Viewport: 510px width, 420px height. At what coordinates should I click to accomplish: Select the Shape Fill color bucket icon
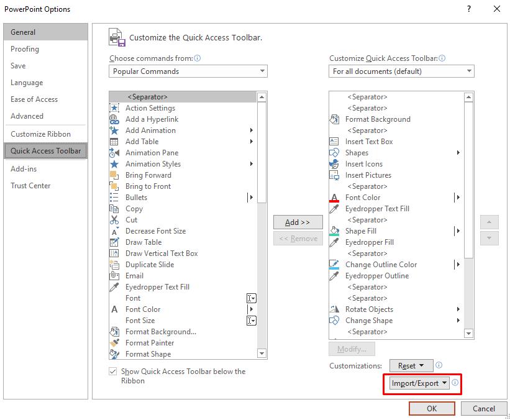coord(334,231)
